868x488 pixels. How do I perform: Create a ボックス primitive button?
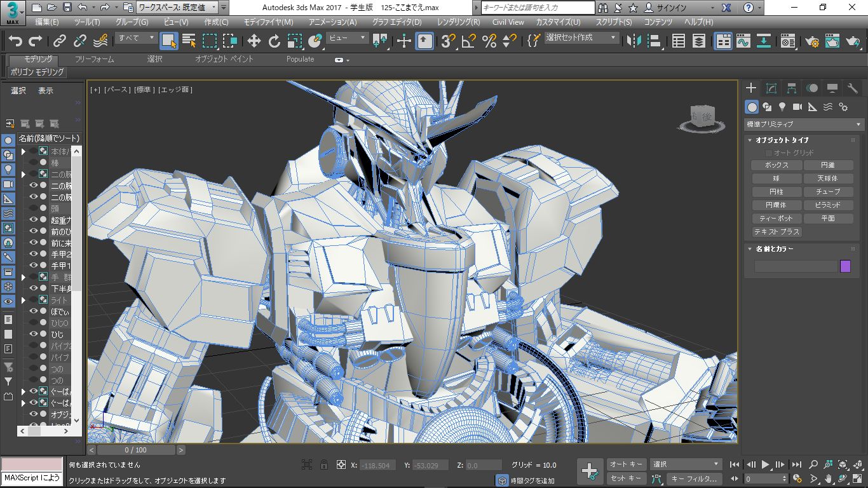pos(776,165)
